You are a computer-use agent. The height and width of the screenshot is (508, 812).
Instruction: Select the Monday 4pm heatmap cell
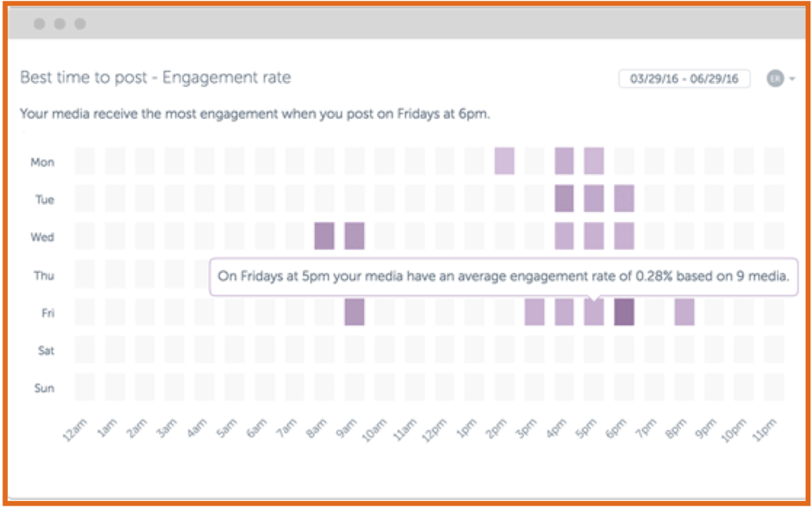click(x=564, y=161)
